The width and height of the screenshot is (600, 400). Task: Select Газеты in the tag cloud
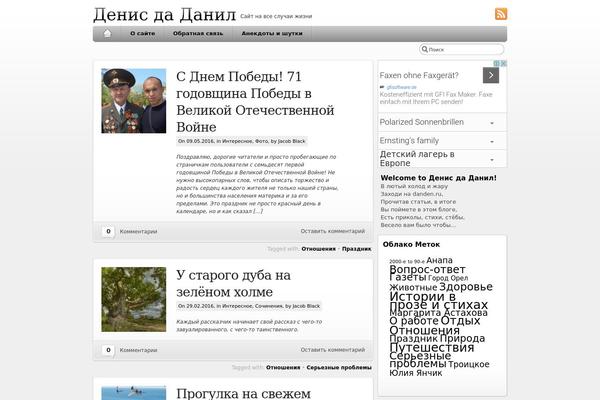408,277
